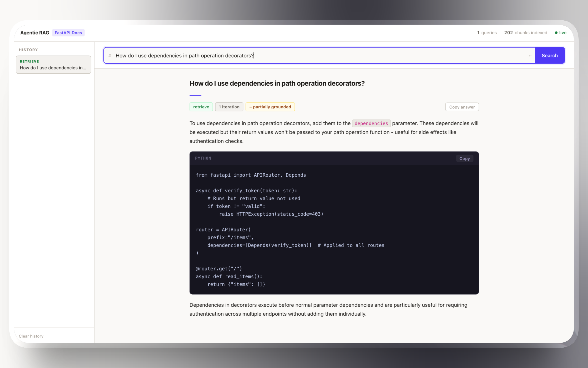The height and width of the screenshot is (368, 588).
Task: Click the closing paragraph about decorator dependencies
Action: coord(328,309)
